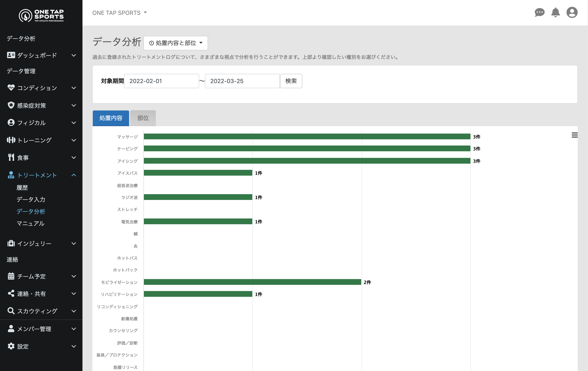Expand the 連絡・共有 menu chevron
The height and width of the screenshot is (371, 588).
[x=74, y=294]
